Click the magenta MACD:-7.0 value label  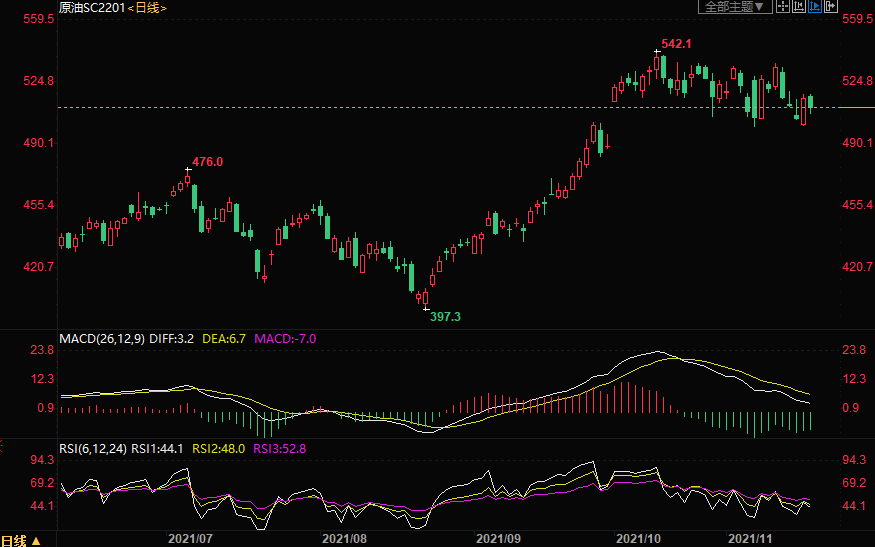285,339
